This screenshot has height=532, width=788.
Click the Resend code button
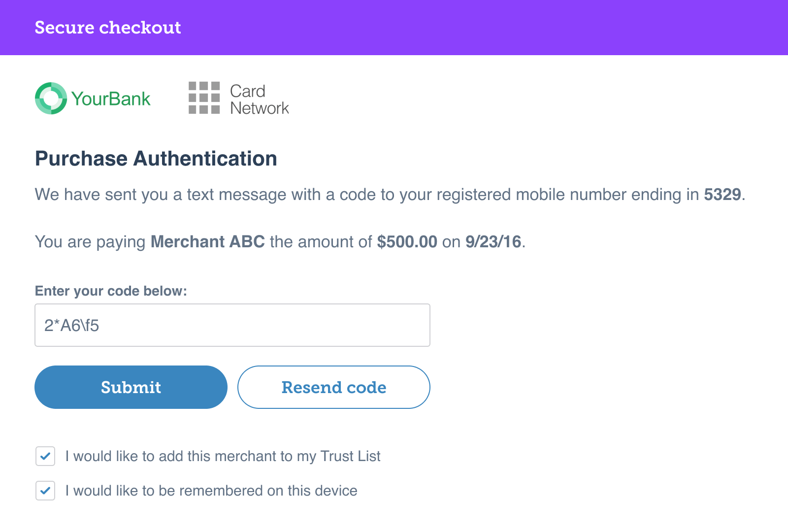[334, 387]
